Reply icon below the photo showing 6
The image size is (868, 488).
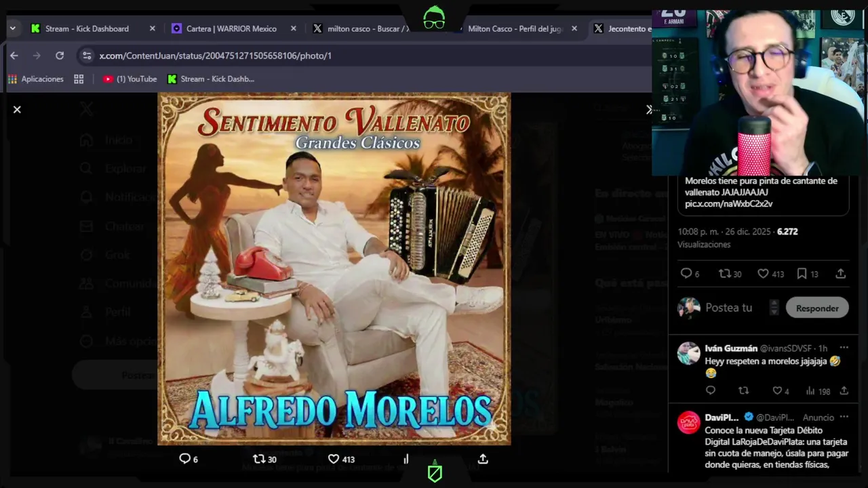[184, 459]
